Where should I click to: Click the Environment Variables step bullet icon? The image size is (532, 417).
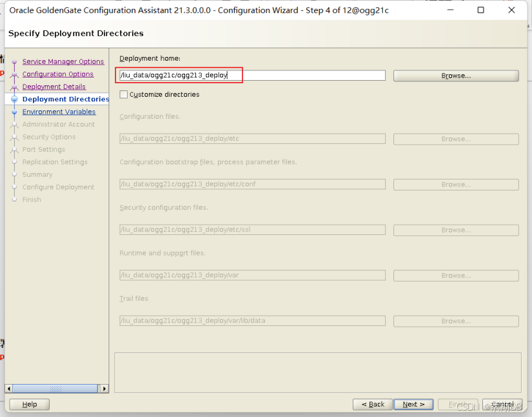click(14, 112)
